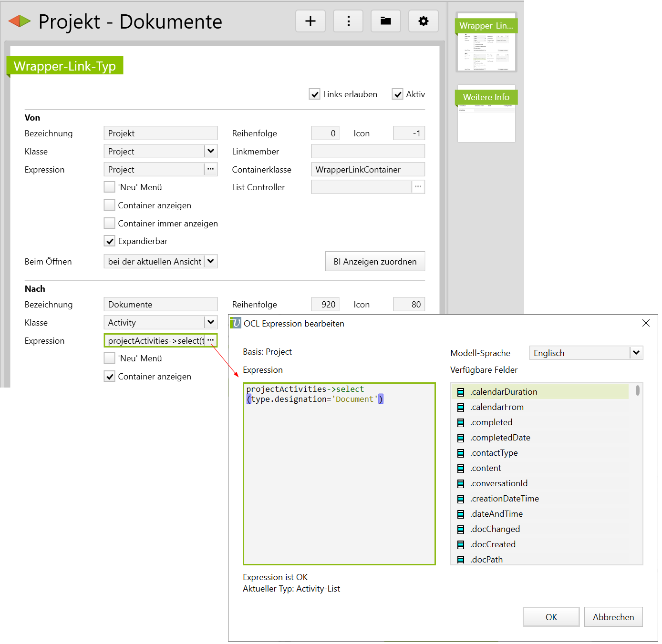
Task: Click the BI Anzeigen zuordnen button
Action: tap(375, 261)
